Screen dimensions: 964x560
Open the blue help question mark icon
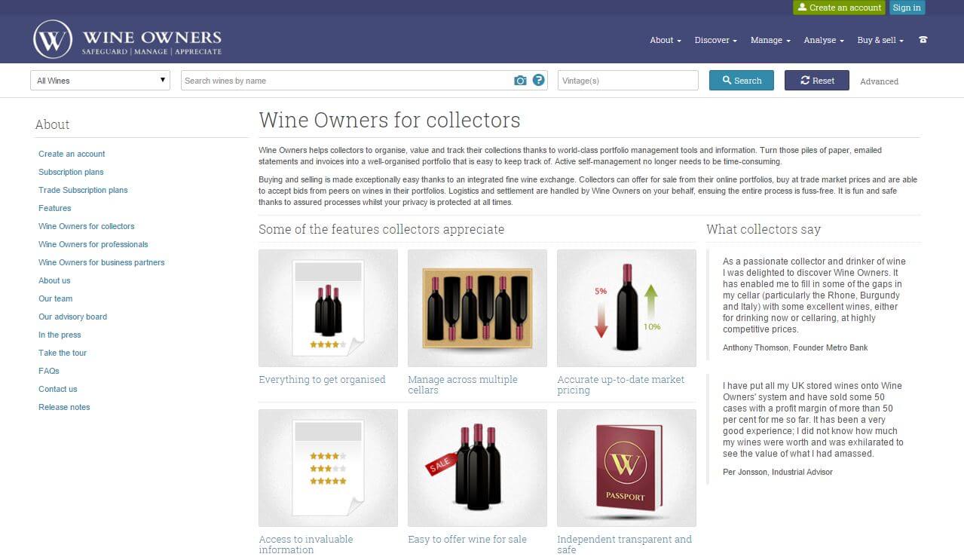(538, 80)
